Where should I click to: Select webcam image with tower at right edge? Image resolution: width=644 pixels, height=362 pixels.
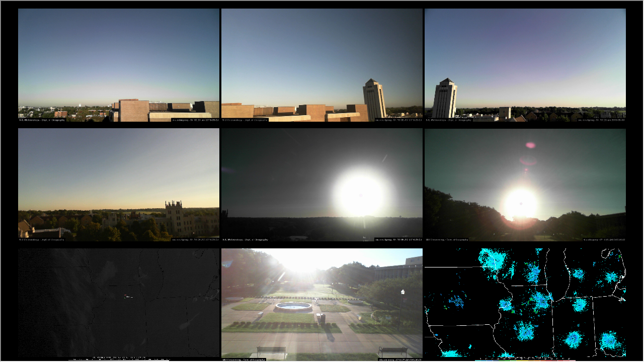[322, 65]
